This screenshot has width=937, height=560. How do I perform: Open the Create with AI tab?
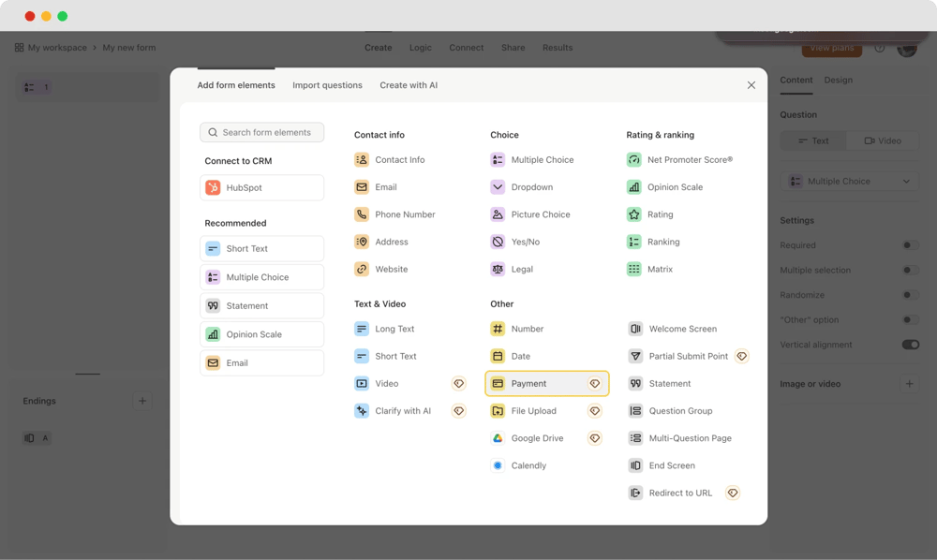409,85
